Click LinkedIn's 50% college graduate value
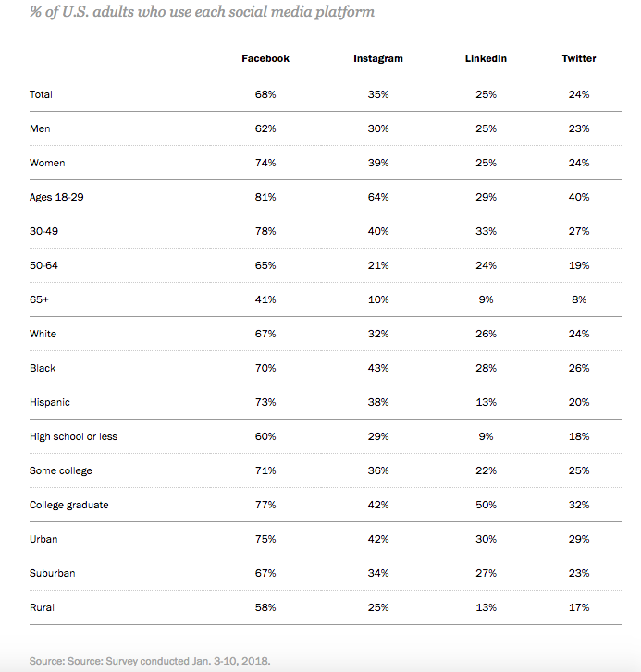Image resolution: width=641 pixels, height=672 pixels. coord(486,505)
